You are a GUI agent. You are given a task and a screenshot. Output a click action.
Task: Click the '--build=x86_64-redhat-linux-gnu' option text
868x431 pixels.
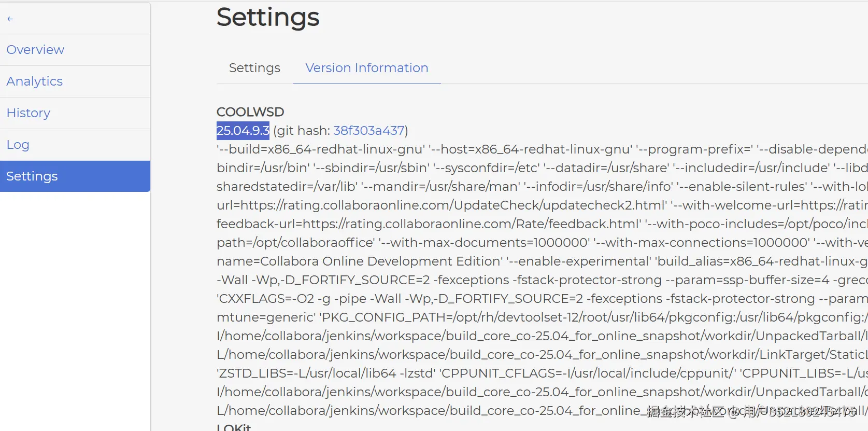coord(320,149)
